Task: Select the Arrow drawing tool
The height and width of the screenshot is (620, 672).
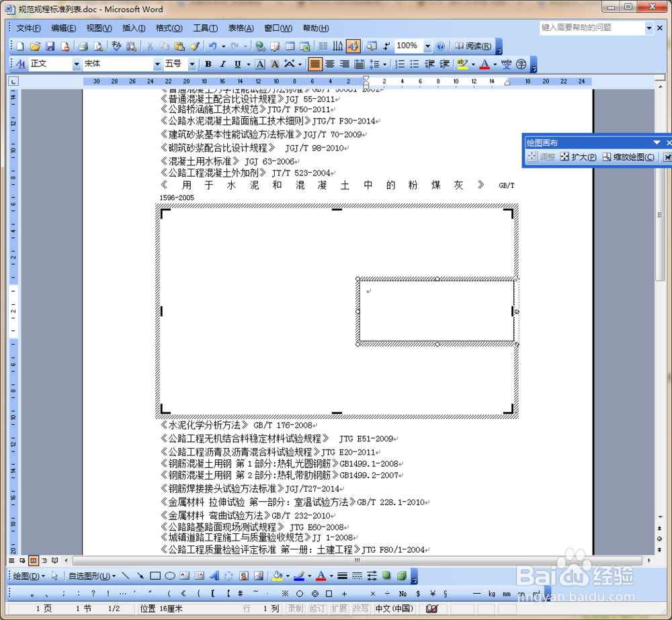Action: click(x=140, y=576)
